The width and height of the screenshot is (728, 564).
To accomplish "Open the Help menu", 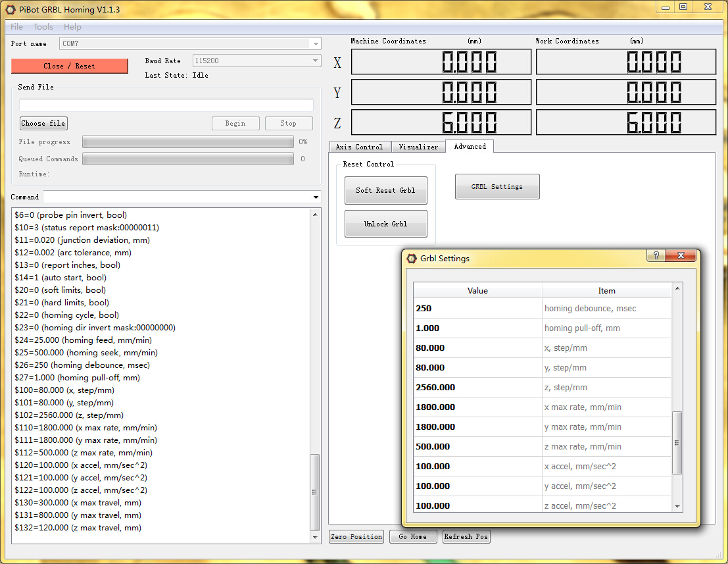I will 72,26.
